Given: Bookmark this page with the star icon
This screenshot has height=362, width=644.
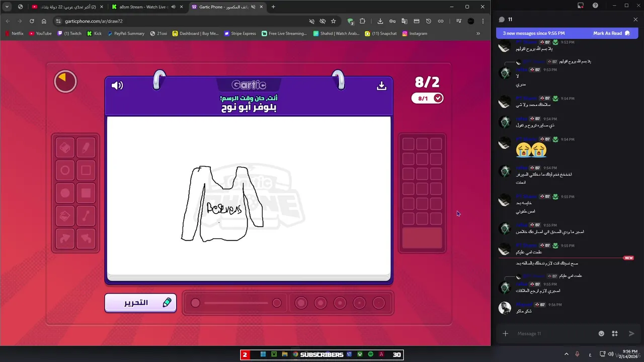Looking at the screenshot, I should 333,21.
